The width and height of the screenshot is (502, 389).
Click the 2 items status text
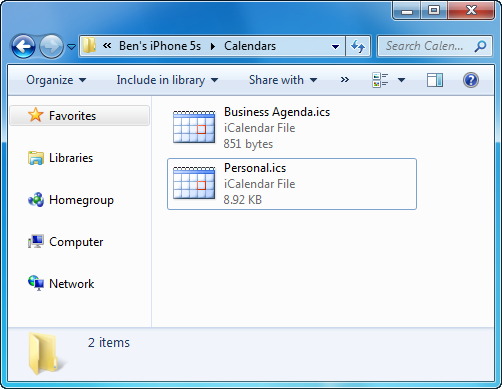coord(109,343)
